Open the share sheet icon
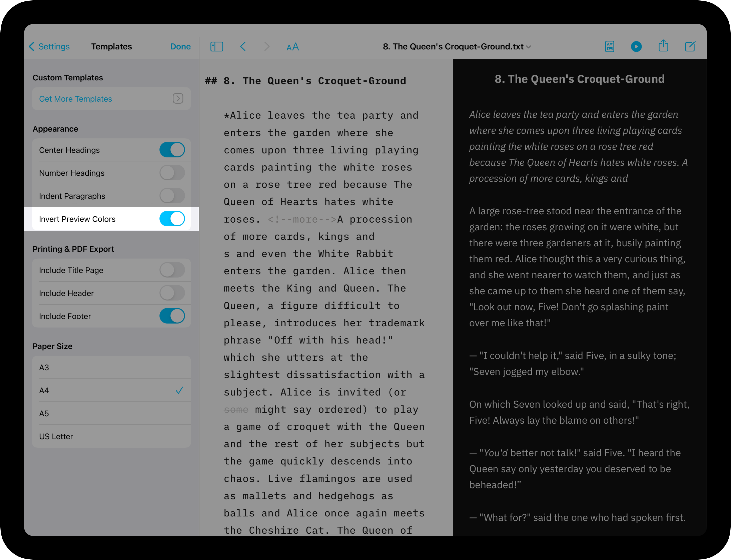 pyautogui.click(x=663, y=46)
